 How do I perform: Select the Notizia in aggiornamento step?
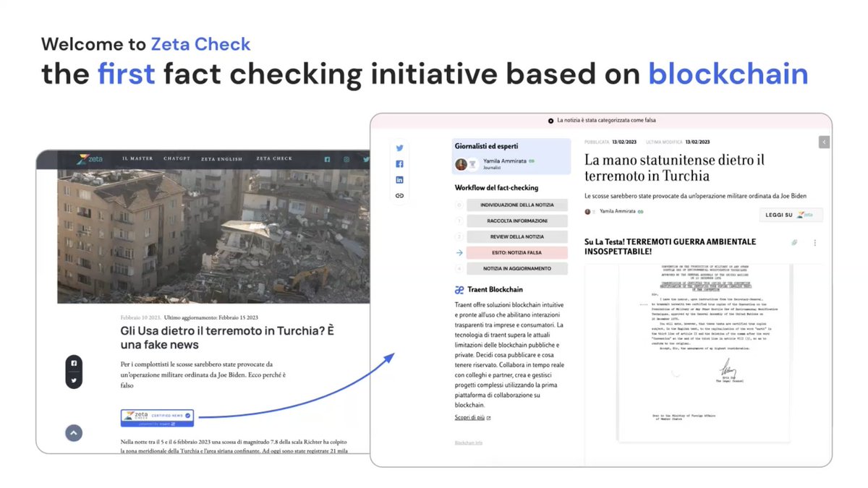pos(517,269)
